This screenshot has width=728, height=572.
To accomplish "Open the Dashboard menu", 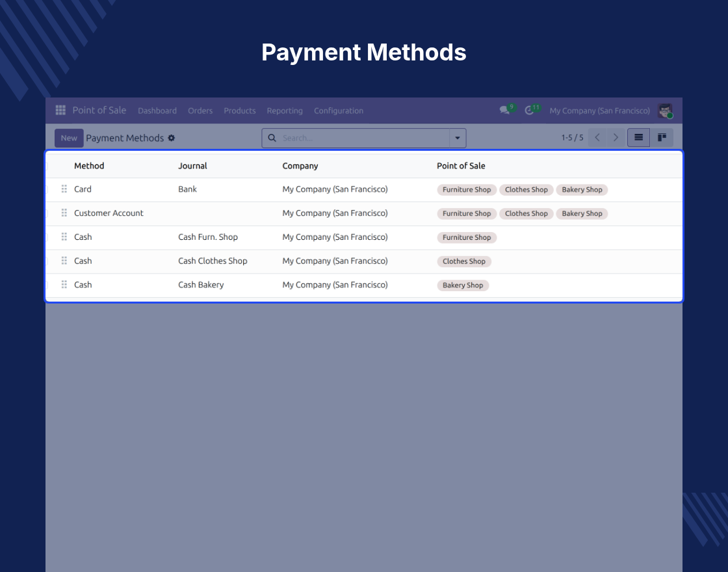I will coord(157,110).
